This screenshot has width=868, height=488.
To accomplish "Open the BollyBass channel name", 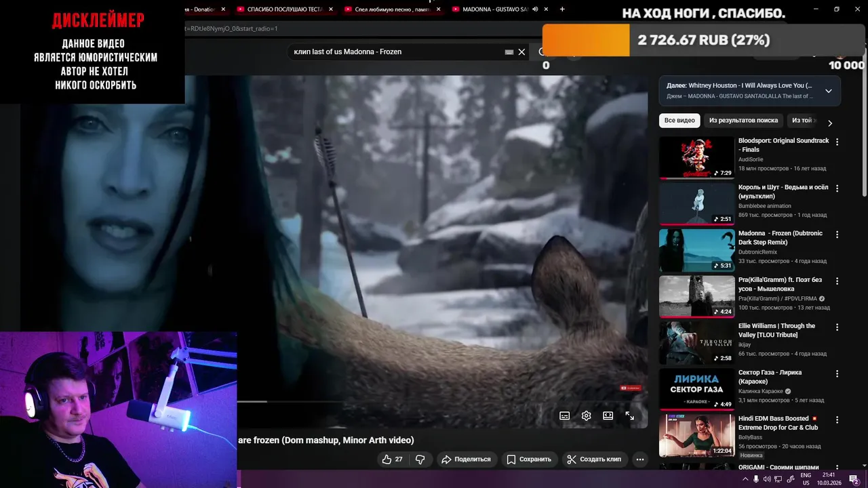I will (751, 437).
